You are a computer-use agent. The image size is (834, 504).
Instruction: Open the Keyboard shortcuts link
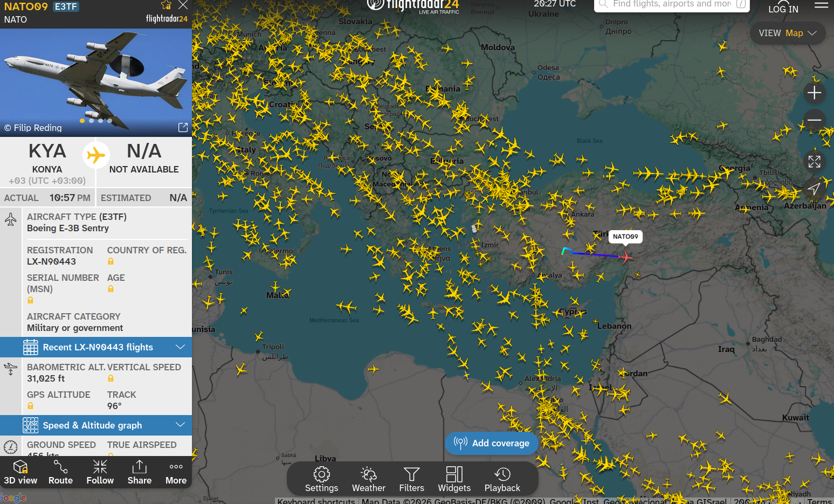316,501
